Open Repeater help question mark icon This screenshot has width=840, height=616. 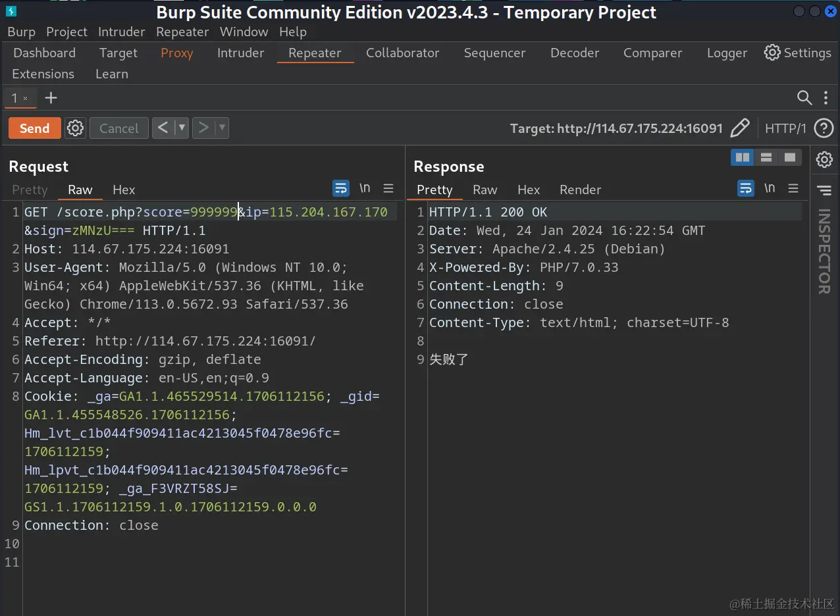824,128
